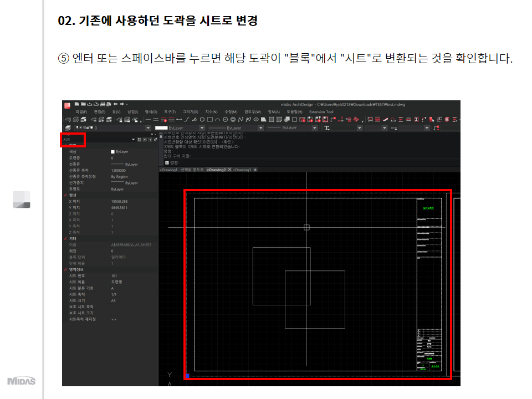
Task: Click the 시트 크기 value A3
Action: tap(113, 301)
